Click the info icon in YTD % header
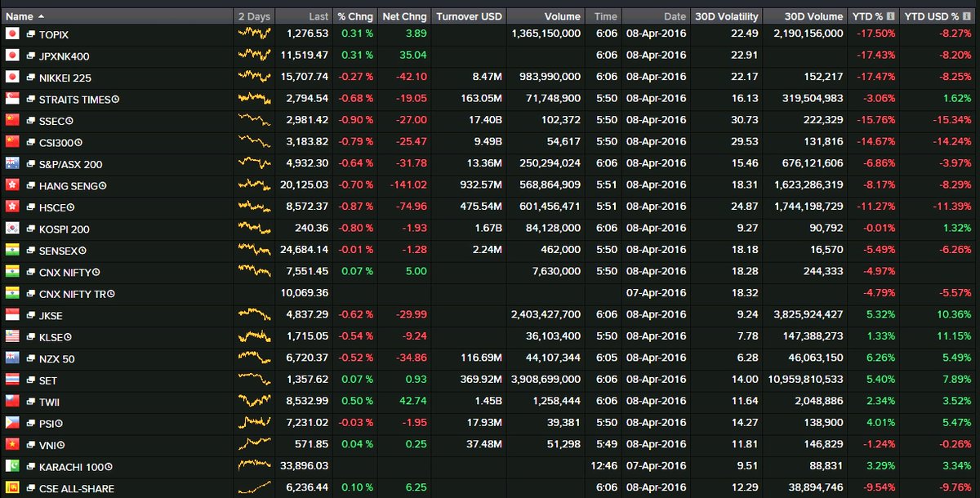 [889, 16]
